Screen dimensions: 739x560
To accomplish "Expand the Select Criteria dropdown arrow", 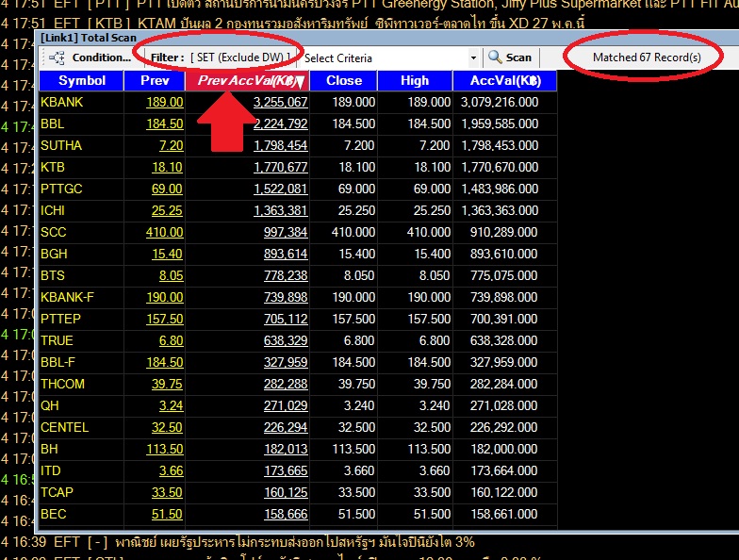I will tap(473, 58).
